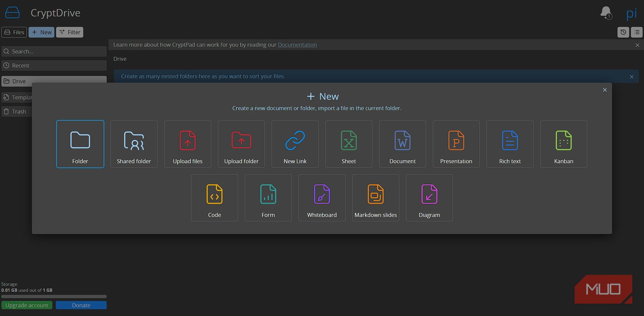
Task: Click the New toolbar button
Action: (x=41, y=32)
